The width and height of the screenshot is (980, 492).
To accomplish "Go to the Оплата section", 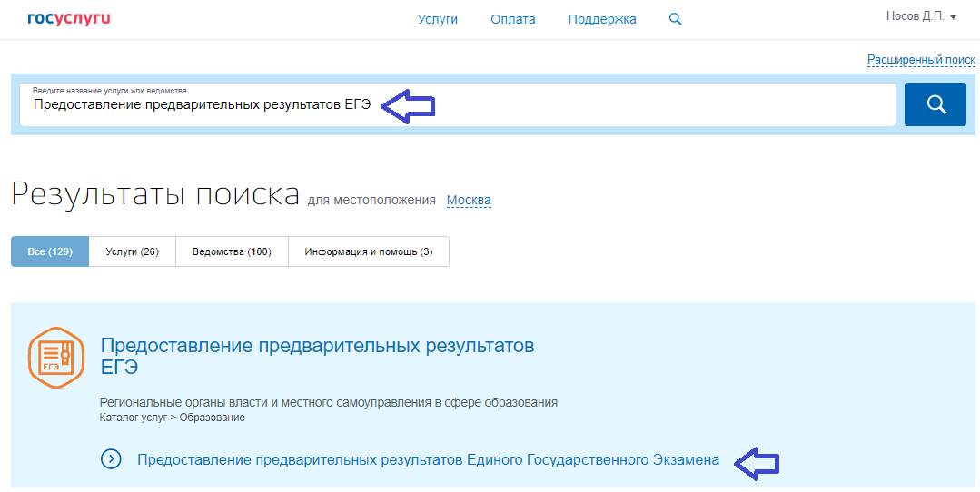I will tap(513, 19).
